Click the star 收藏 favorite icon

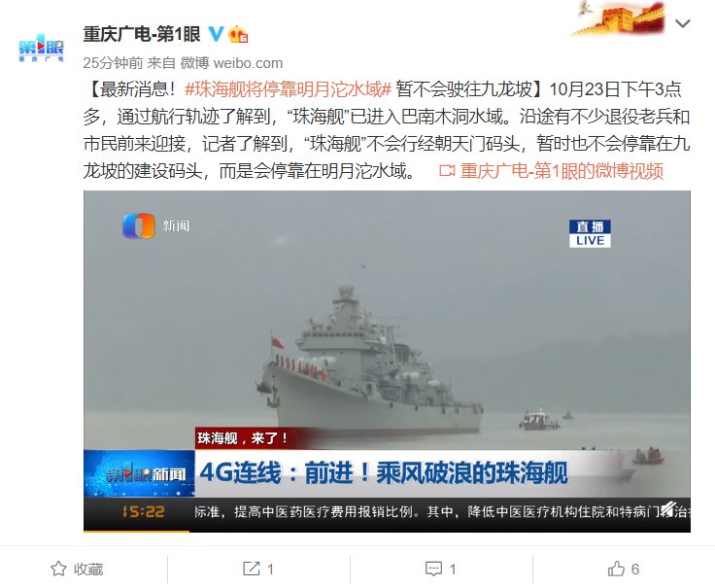58,569
